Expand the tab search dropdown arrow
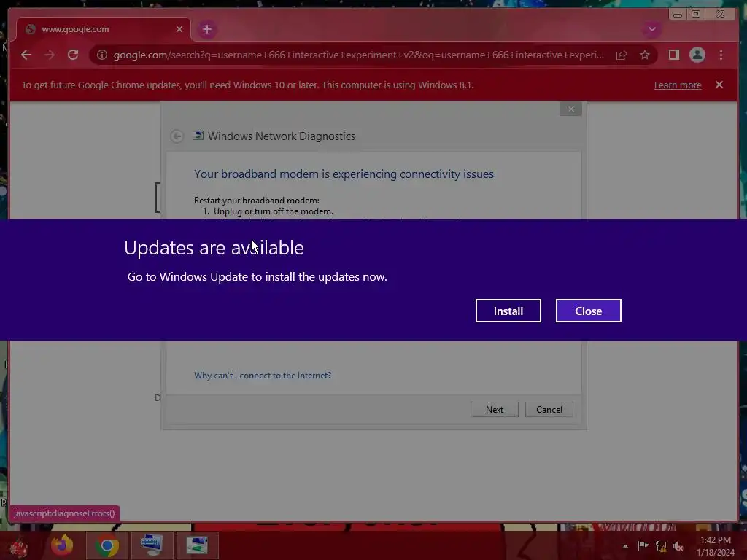Viewport: 747px width, 560px height. tap(651, 29)
